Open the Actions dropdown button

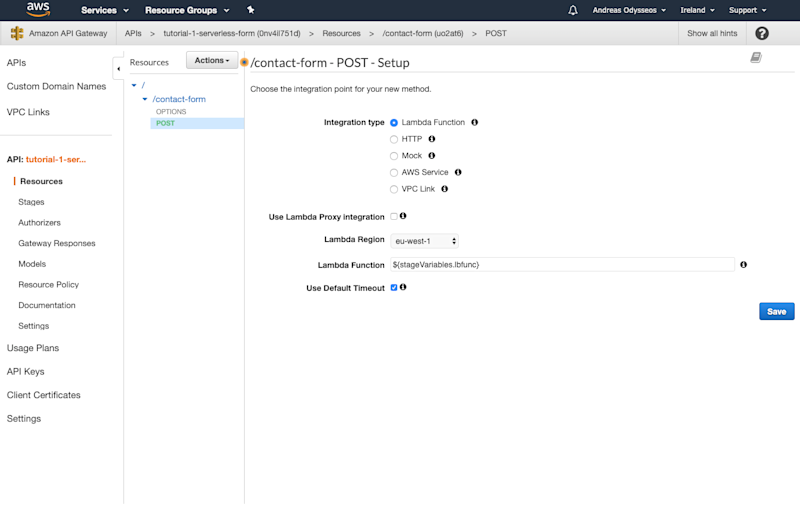212,60
